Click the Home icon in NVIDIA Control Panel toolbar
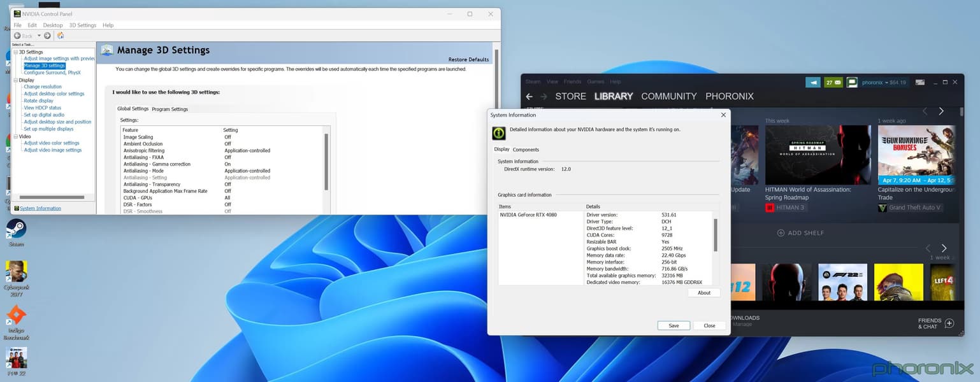This screenshot has height=382, width=980. (x=61, y=36)
